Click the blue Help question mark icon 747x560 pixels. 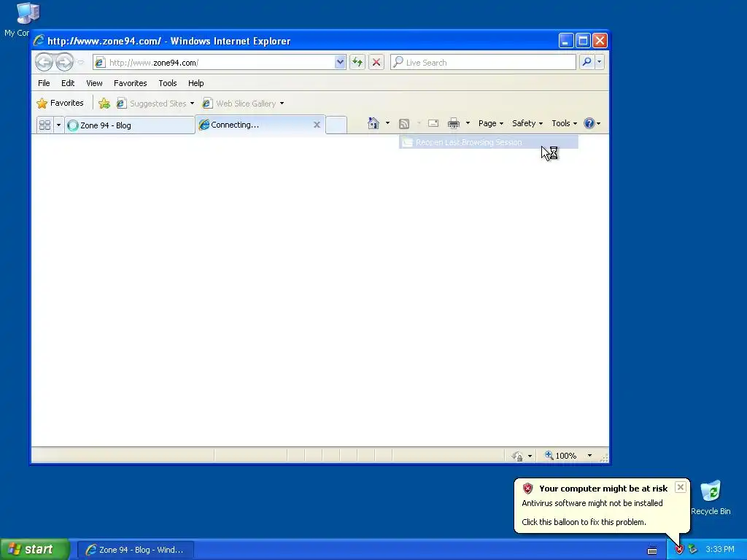589,123
